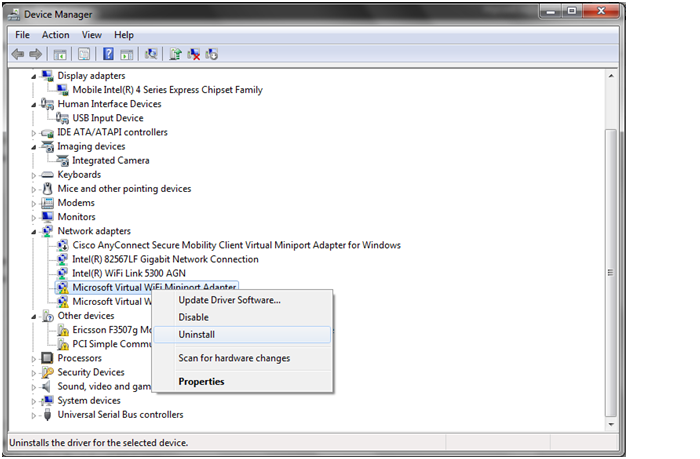Click the Uninstall toolbar icon with red X
700x459 pixels.
click(x=193, y=54)
